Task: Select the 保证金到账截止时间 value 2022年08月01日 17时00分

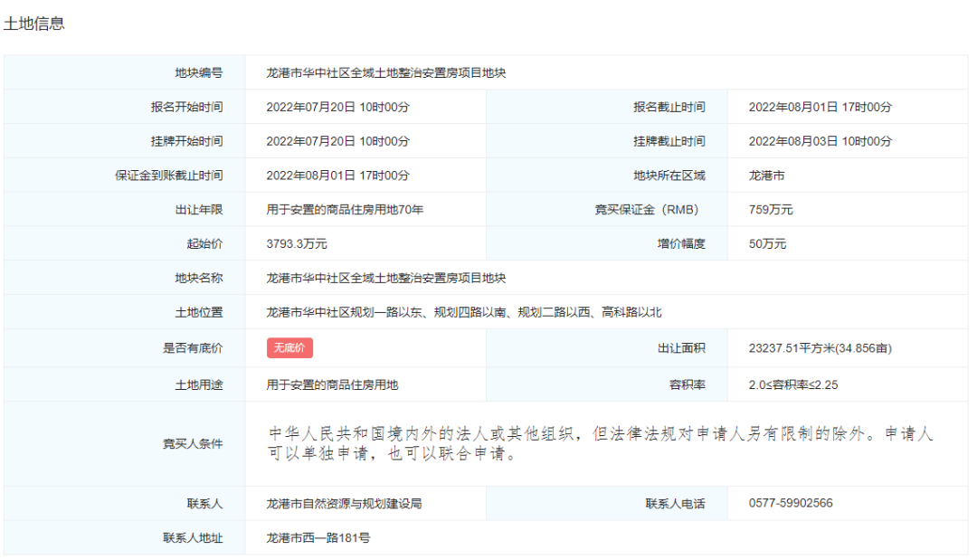Action: click(337, 176)
